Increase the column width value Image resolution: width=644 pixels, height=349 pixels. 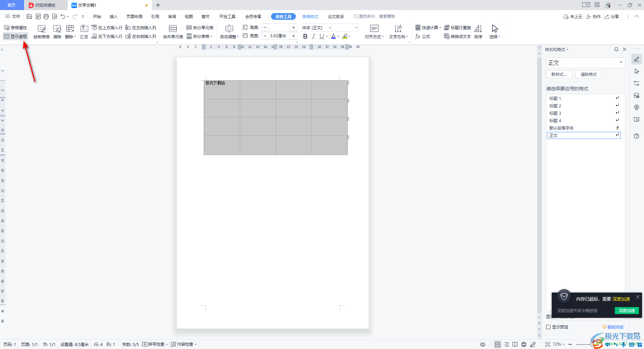pos(293,36)
